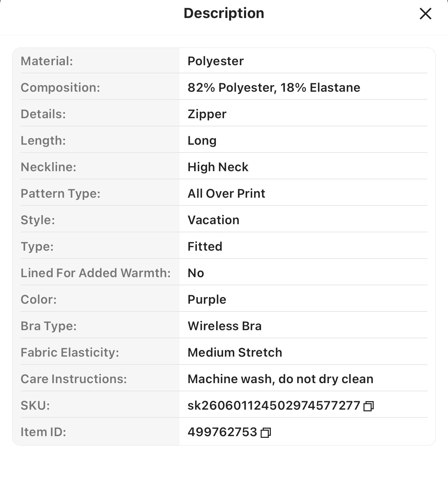This screenshot has height=501, width=448.
Task: Copy the SKU number icon
Action: pyautogui.click(x=369, y=406)
